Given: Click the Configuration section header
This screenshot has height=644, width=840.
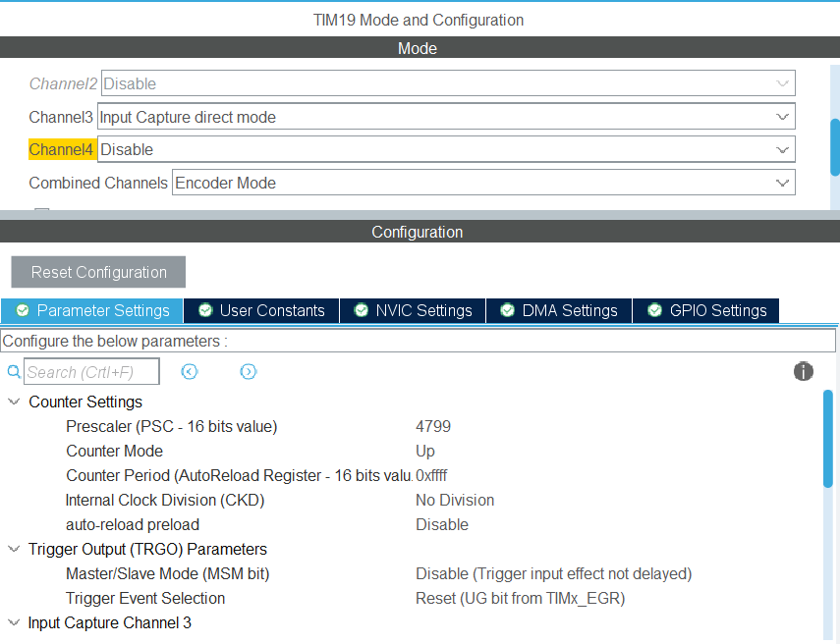Looking at the screenshot, I should pyautogui.click(x=420, y=232).
